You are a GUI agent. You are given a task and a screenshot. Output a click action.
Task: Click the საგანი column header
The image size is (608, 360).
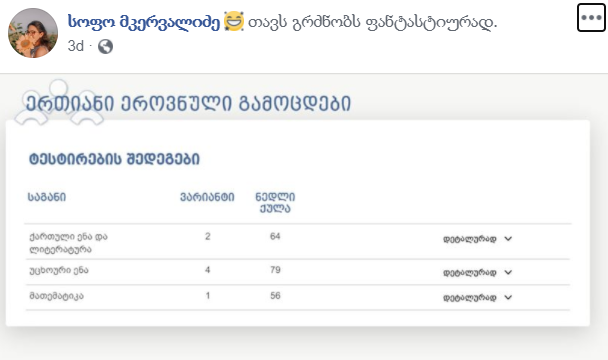click(47, 197)
